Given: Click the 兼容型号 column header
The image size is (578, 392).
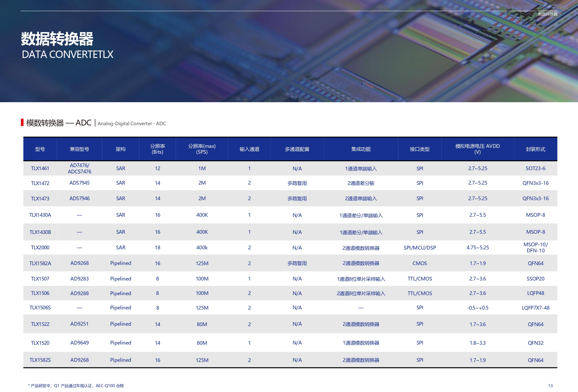Looking at the screenshot, I should [79, 149].
